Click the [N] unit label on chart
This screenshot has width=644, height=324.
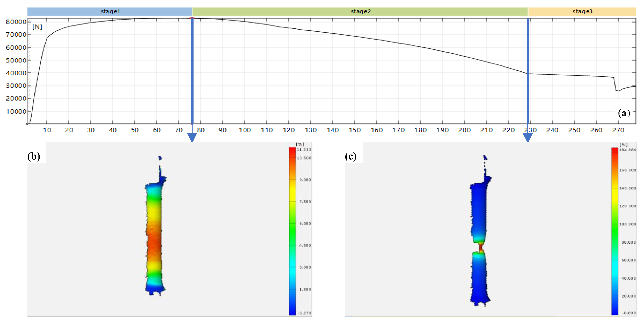[37, 27]
